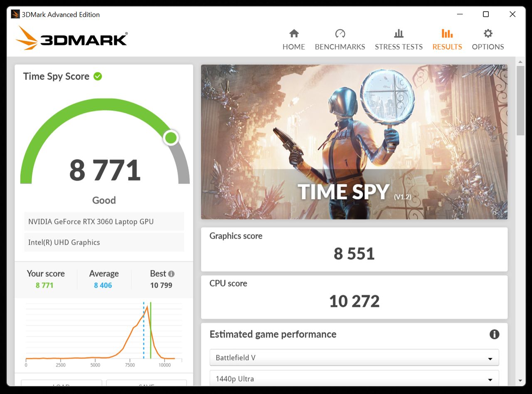Close the 3DMark Advanced Edition window

tap(512, 14)
